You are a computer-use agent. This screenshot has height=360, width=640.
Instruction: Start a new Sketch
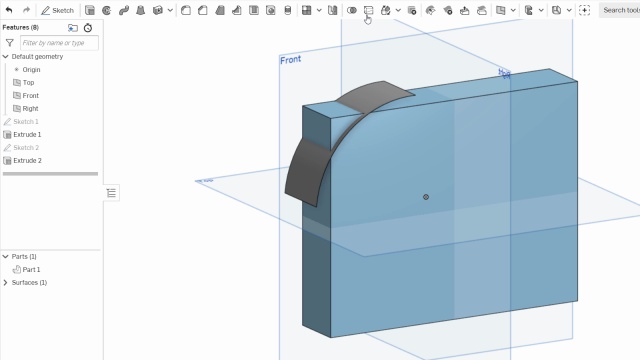click(x=58, y=10)
